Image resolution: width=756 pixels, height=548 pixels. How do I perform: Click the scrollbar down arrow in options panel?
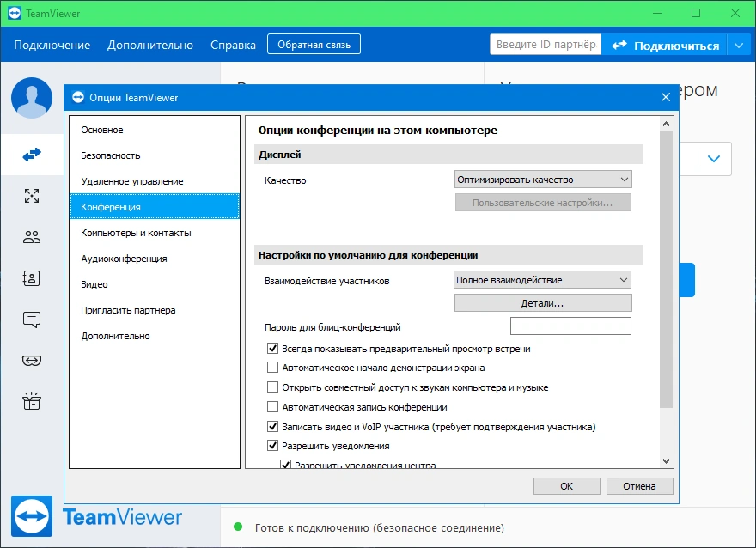(x=666, y=460)
